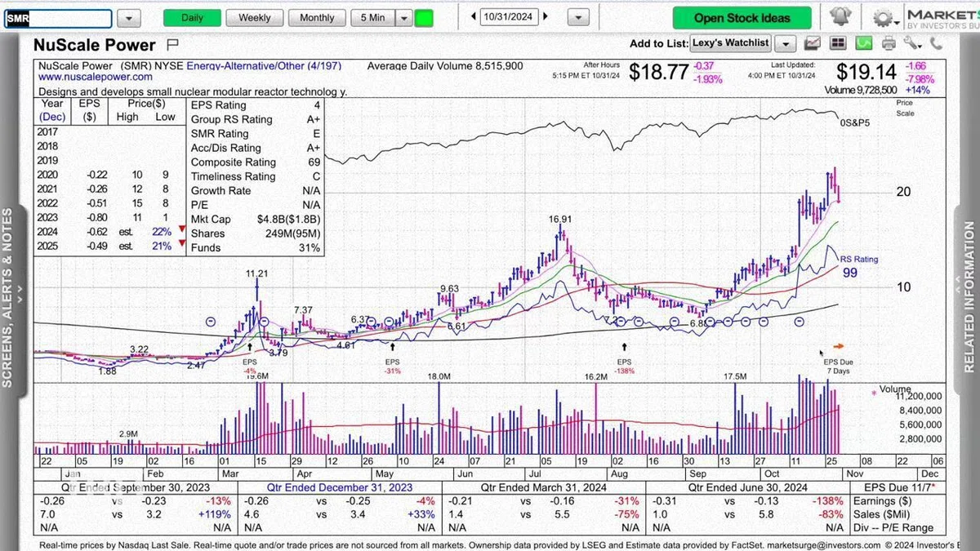Image resolution: width=980 pixels, height=551 pixels.
Task: Expand the Add to List dropdown arrow
Action: tap(785, 43)
